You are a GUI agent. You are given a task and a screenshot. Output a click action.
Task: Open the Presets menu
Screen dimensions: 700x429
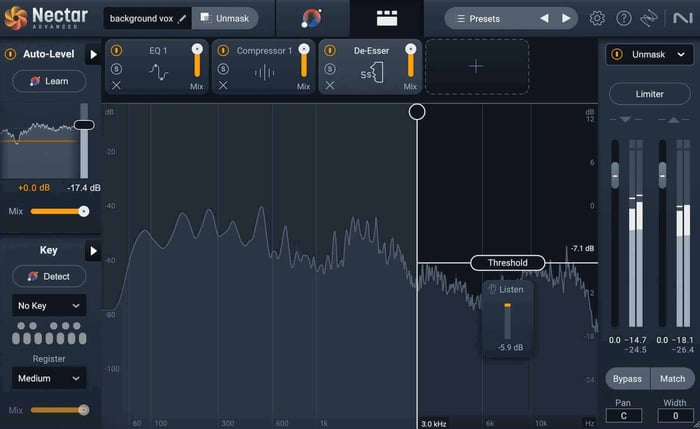[x=478, y=19]
